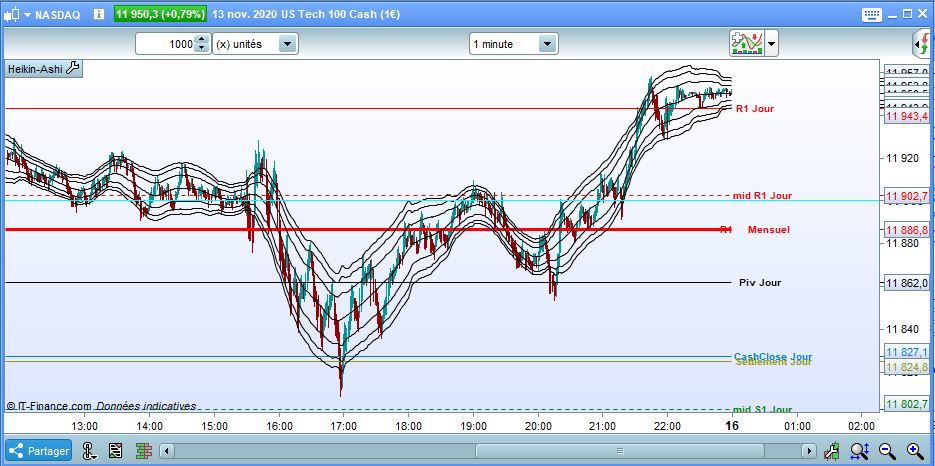Image resolution: width=935 pixels, height=466 pixels.
Task: Click the 11 802,7 price tag
Action: 906,404
